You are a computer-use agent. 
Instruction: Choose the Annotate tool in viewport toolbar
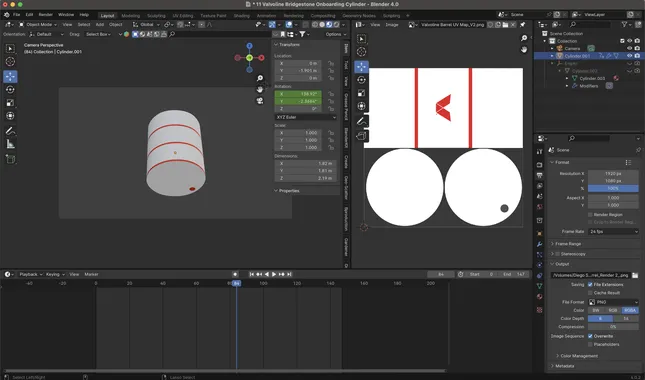pyautogui.click(x=10, y=131)
